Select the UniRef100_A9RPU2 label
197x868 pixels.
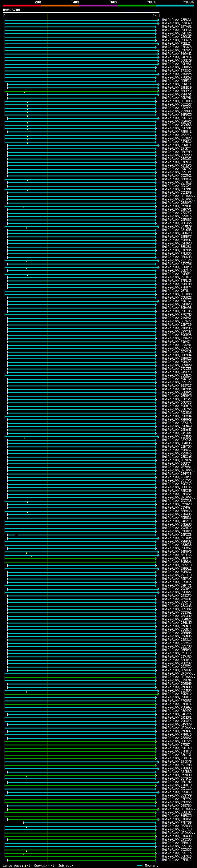pos(176,541)
